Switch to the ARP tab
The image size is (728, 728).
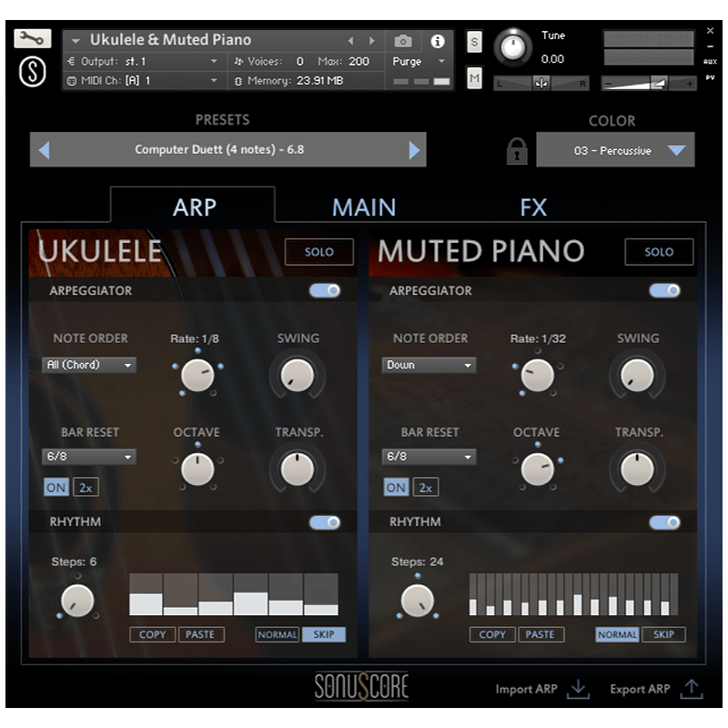tap(194, 207)
